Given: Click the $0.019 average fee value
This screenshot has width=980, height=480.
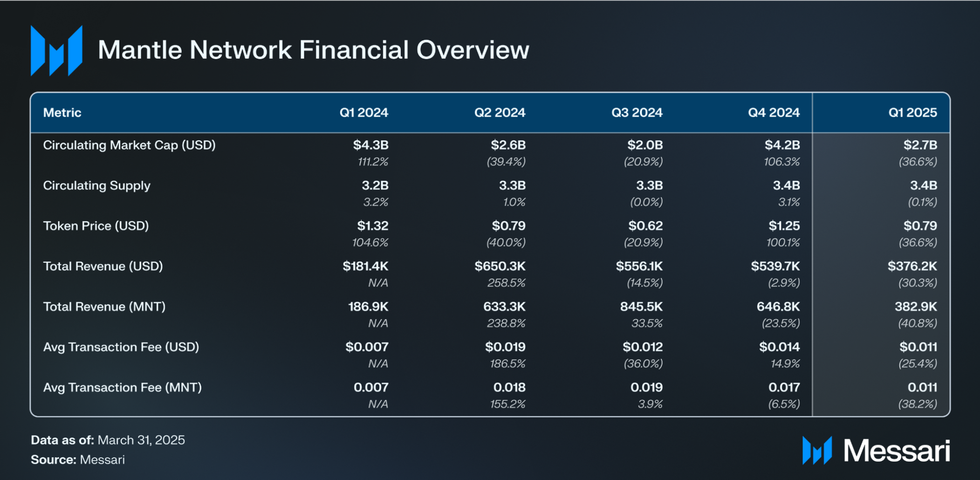Looking at the screenshot, I should click(506, 347).
